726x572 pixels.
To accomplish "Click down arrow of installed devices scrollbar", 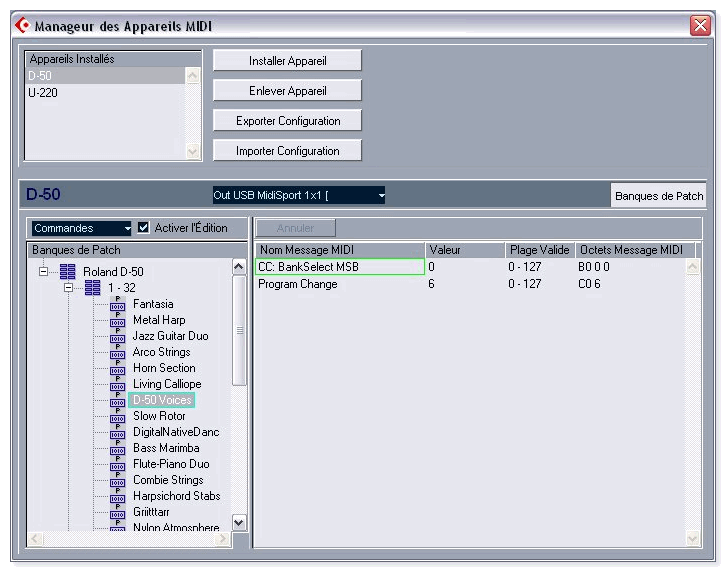I will pyautogui.click(x=193, y=151).
